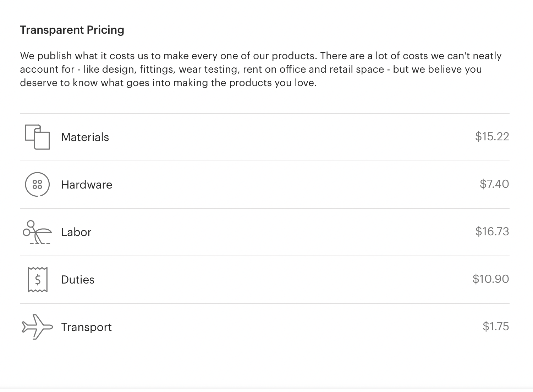This screenshot has width=533, height=392.
Task: Click the Materials fabric sheets icon
Action: (37, 137)
